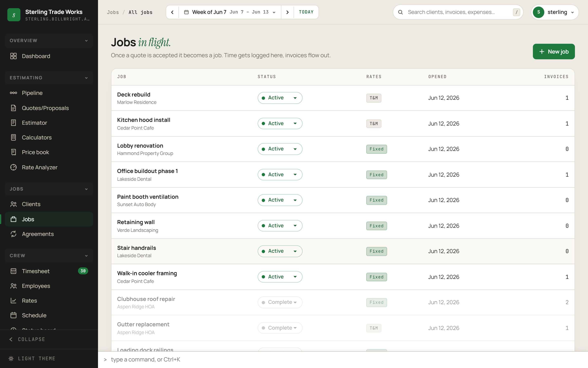Image resolution: width=588 pixels, height=368 pixels.
Task: Click the Price book icon
Action: pos(13,152)
